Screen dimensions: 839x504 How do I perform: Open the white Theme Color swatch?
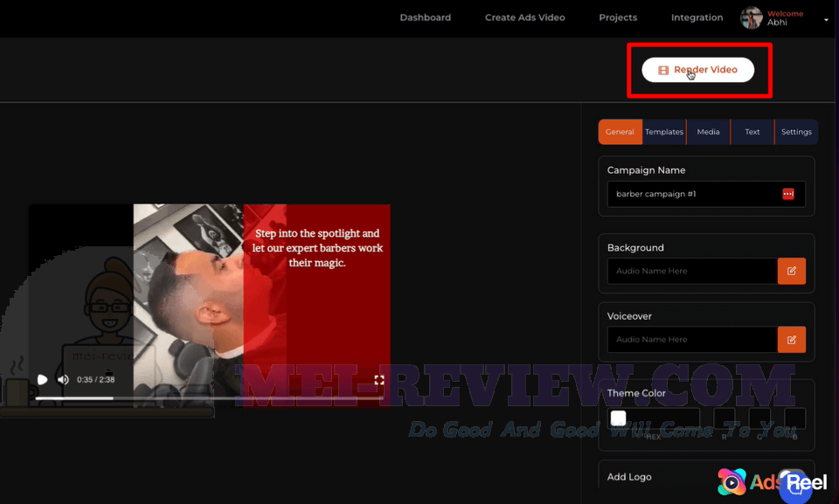[618, 418]
